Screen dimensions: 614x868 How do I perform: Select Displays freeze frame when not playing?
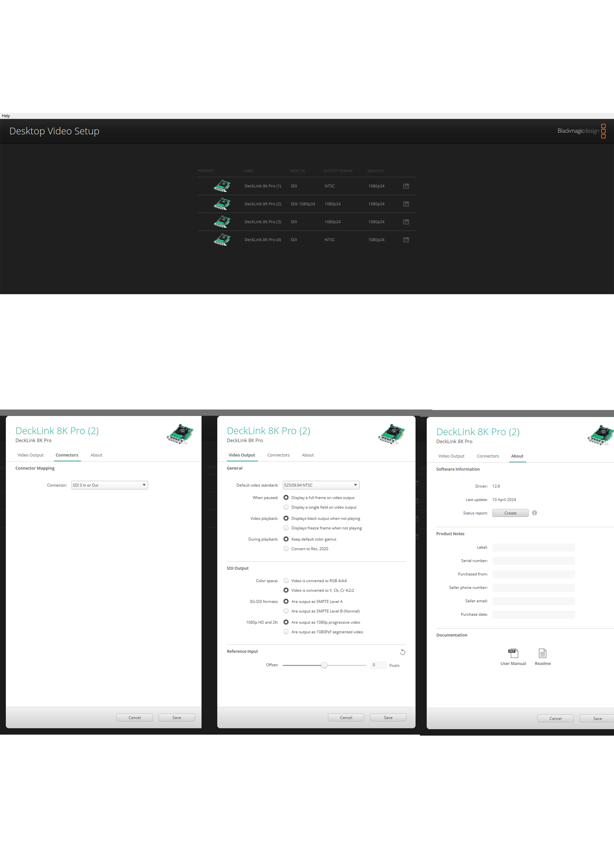click(x=286, y=528)
